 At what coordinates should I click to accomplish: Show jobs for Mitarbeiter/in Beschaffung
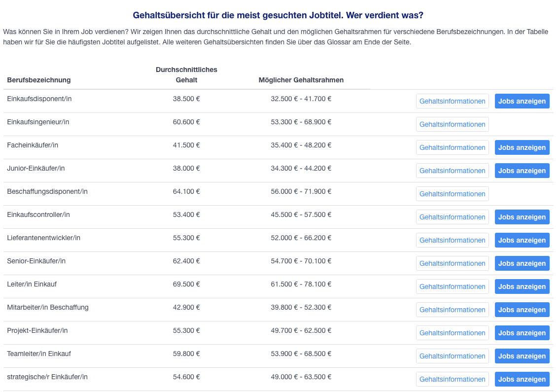point(522,310)
